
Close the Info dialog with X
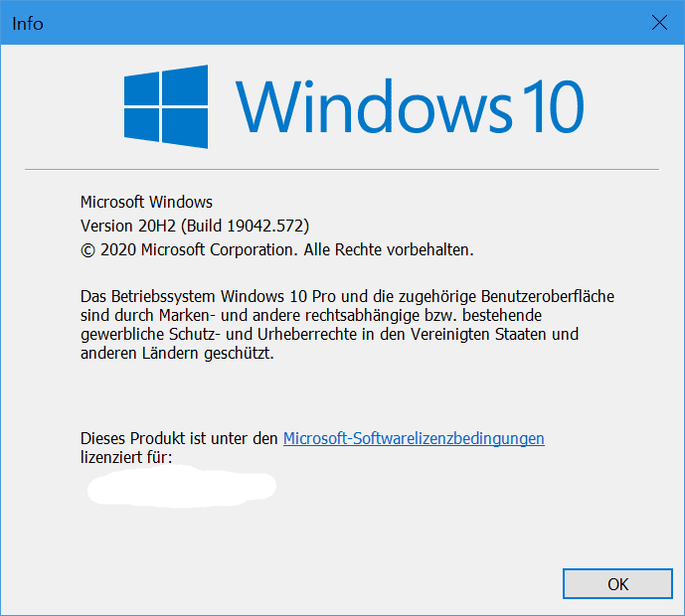pyautogui.click(x=659, y=23)
